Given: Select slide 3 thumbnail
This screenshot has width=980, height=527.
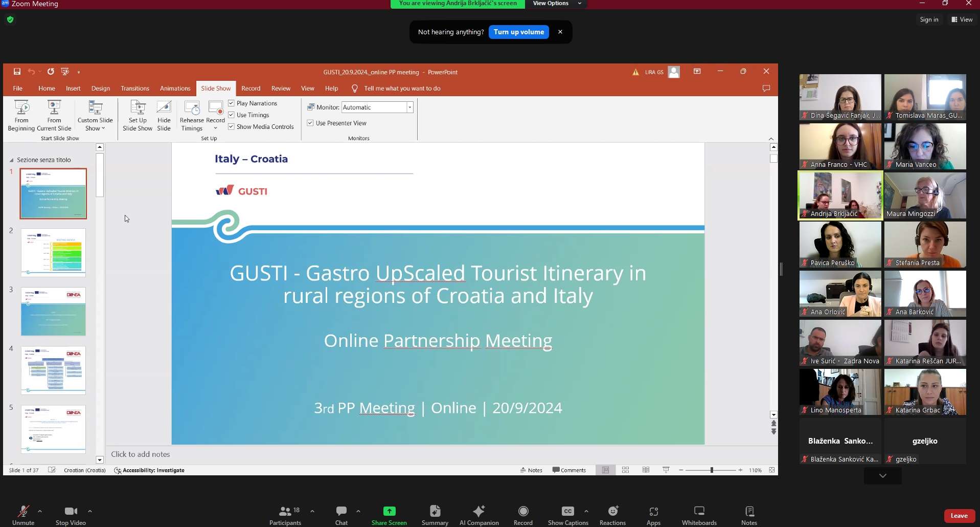Looking at the screenshot, I should 53,312.
